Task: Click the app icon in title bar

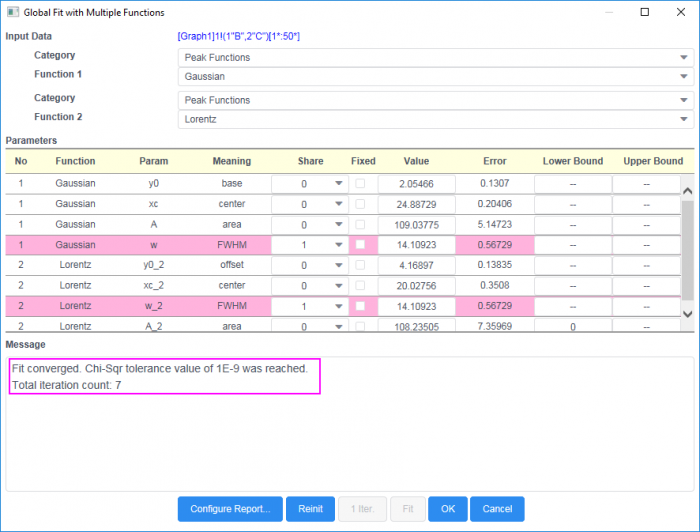Action: coord(12,12)
